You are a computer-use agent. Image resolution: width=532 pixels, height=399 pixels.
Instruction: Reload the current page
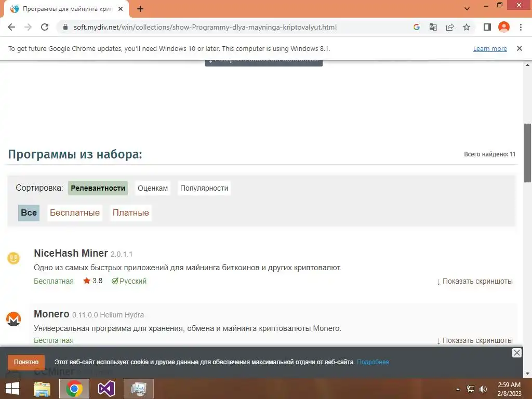(45, 27)
